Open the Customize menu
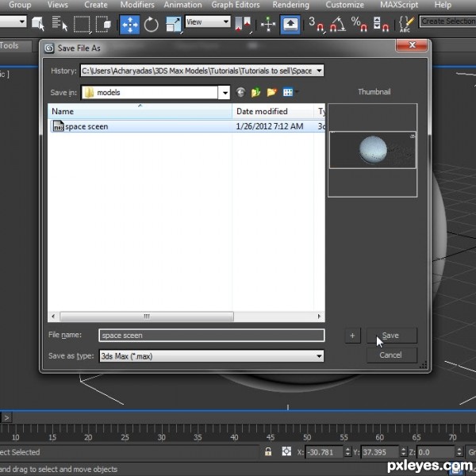This screenshot has width=476, height=476. [344, 5]
